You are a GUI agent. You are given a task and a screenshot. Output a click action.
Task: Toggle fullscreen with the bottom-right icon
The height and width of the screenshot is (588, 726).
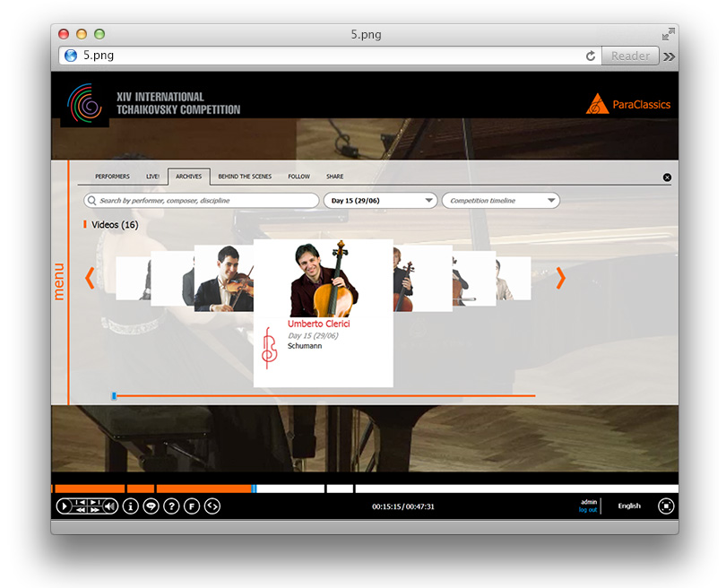(666, 506)
